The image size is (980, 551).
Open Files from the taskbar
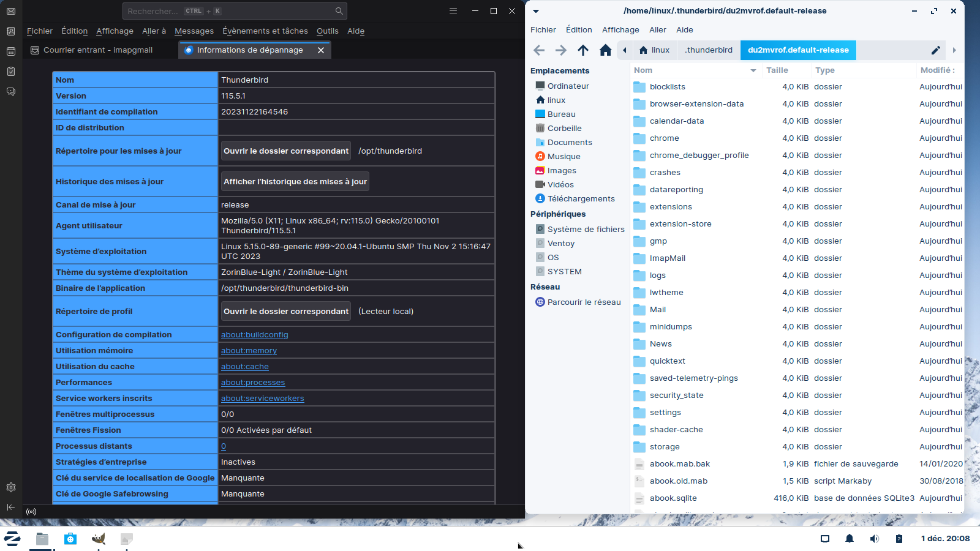[42, 539]
